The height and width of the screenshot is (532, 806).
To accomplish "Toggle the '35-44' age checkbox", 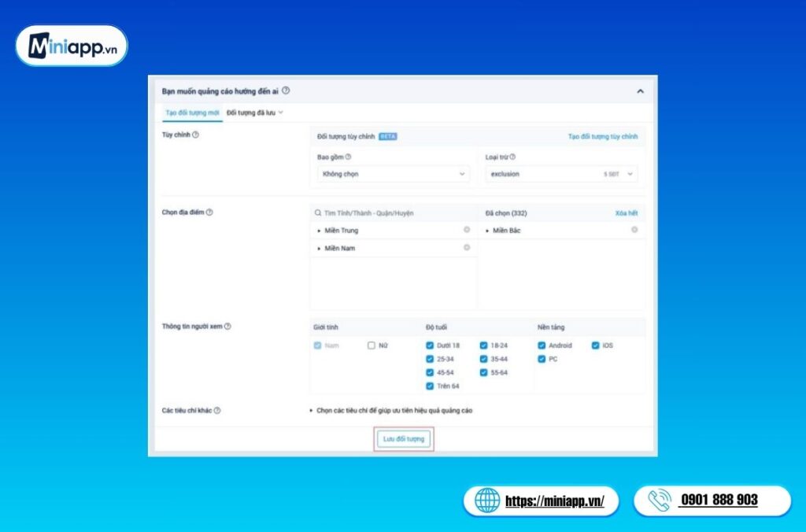I will coord(483,359).
